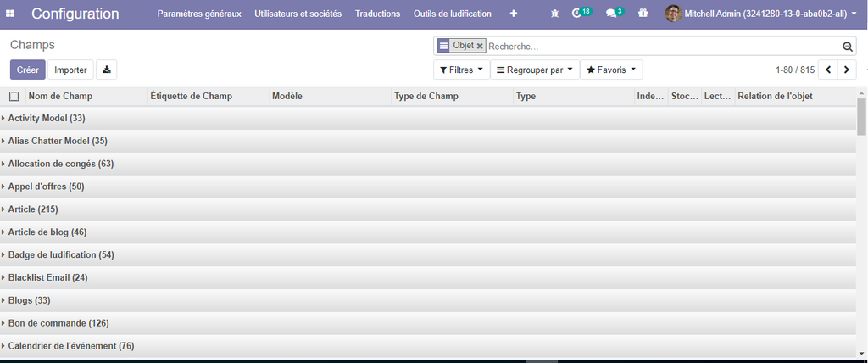Viewport: 868px width, 363px height.
Task: Click the download export icon button
Action: tap(107, 70)
